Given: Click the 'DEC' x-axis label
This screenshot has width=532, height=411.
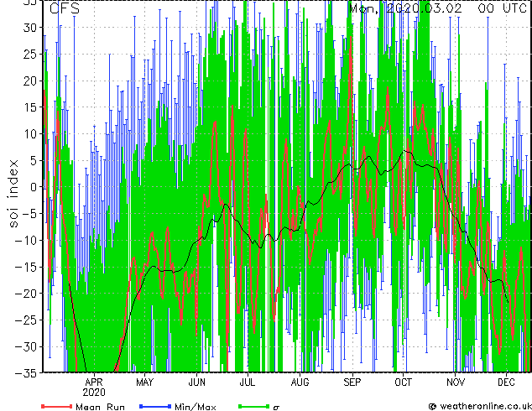Looking at the screenshot, I should [506, 382].
